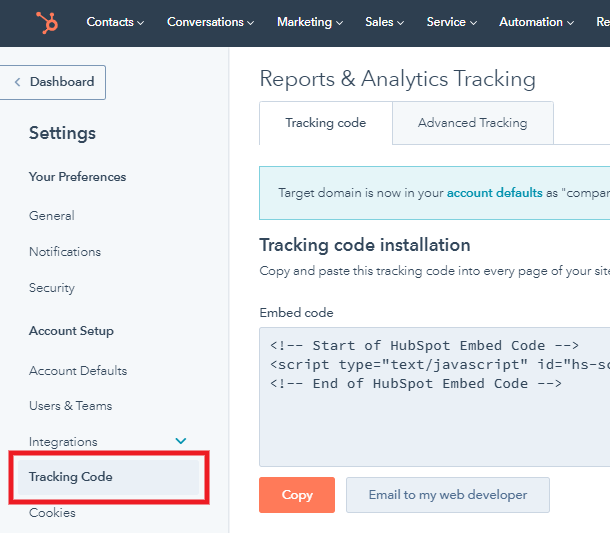Click the Embed code label
Viewport: 610px width, 533px height.
[296, 313]
